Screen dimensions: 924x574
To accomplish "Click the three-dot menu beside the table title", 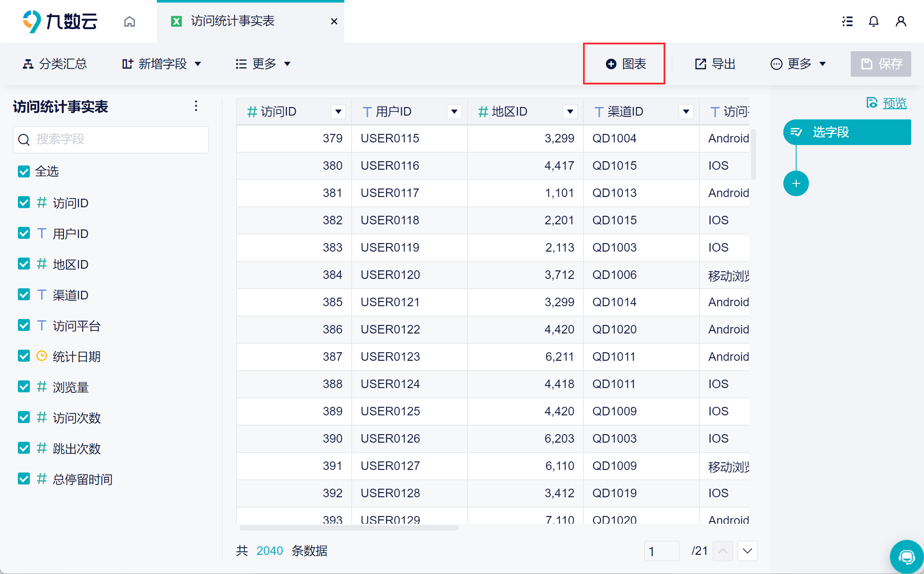I will 196,106.
